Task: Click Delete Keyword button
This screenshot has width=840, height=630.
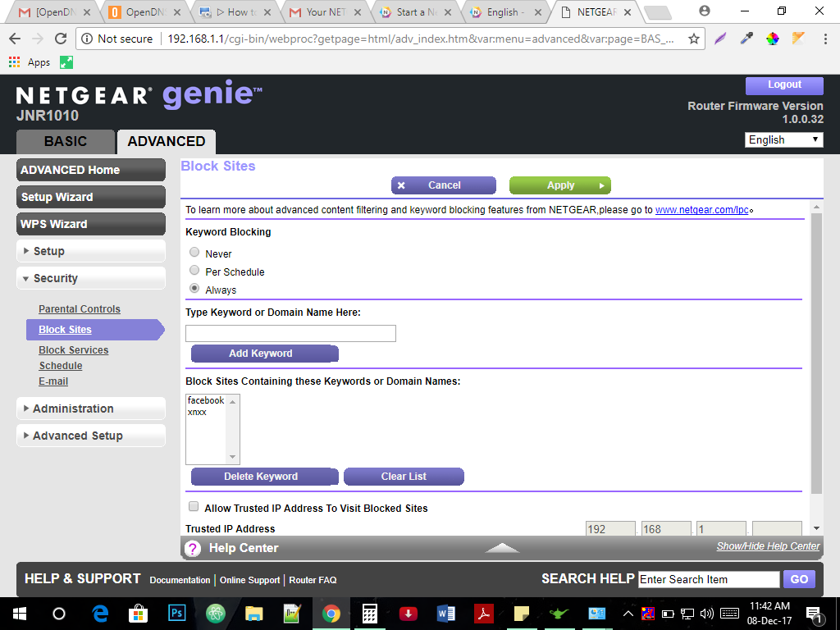Action: [265, 477]
